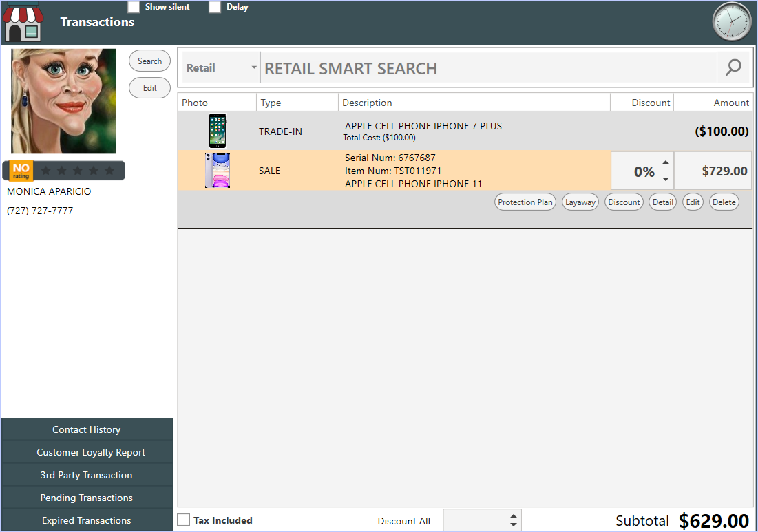758x532 pixels.
Task: Click the magnifying glass search icon
Action: (x=733, y=67)
